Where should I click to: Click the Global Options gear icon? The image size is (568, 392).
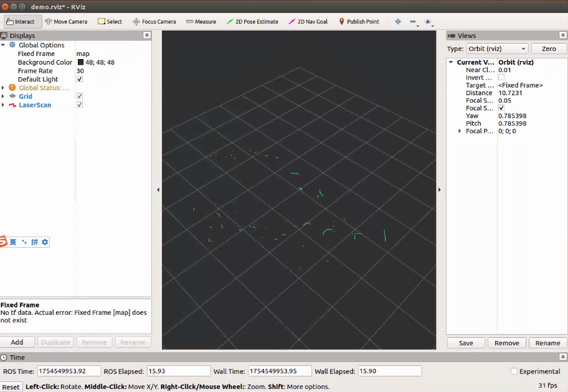[x=12, y=45]
